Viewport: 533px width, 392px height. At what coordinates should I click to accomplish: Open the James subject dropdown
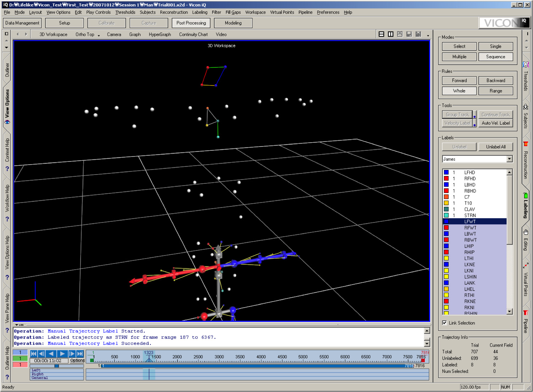coord(510,159)
